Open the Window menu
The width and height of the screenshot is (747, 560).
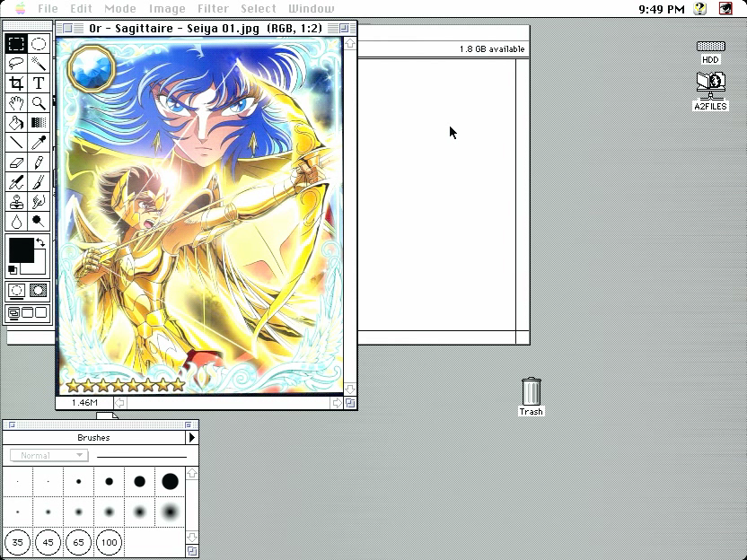312,9
